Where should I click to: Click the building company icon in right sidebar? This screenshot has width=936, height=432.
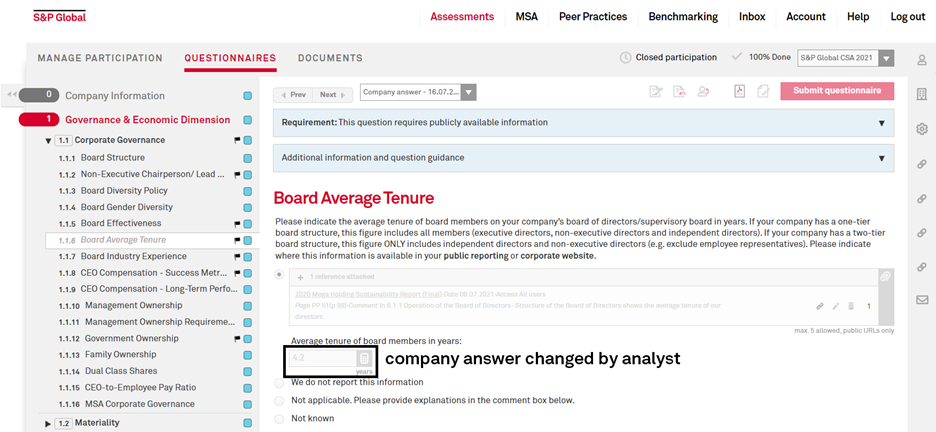[x=922, y=94]
